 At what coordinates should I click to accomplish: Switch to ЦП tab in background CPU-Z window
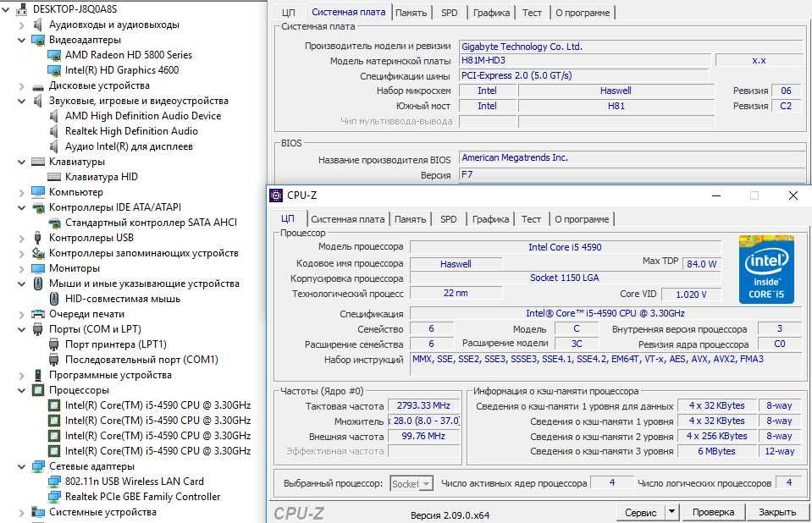289,13
